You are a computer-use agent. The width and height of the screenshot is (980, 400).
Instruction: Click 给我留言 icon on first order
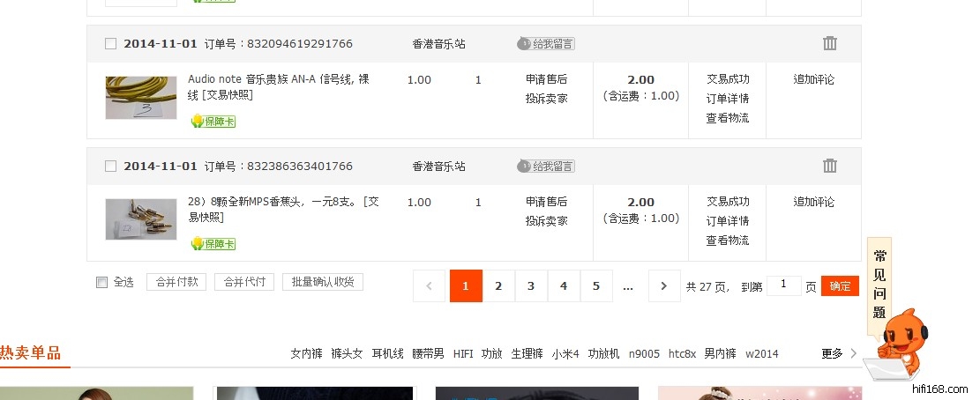(x=546, y=43)
